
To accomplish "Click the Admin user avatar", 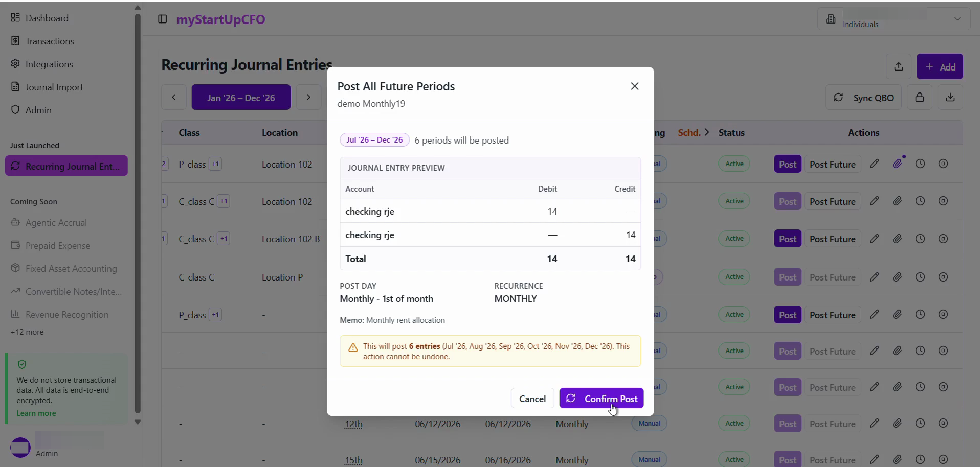I will 20,448.
